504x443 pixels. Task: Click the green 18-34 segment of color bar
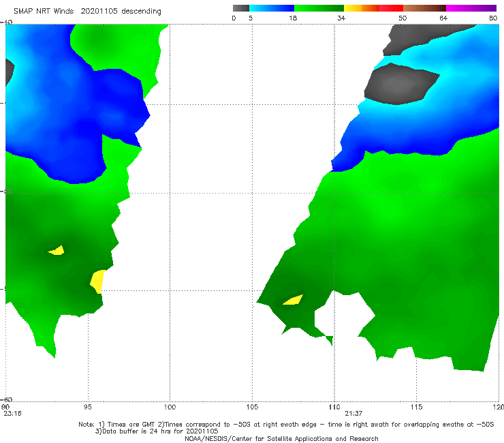(319, 8)
